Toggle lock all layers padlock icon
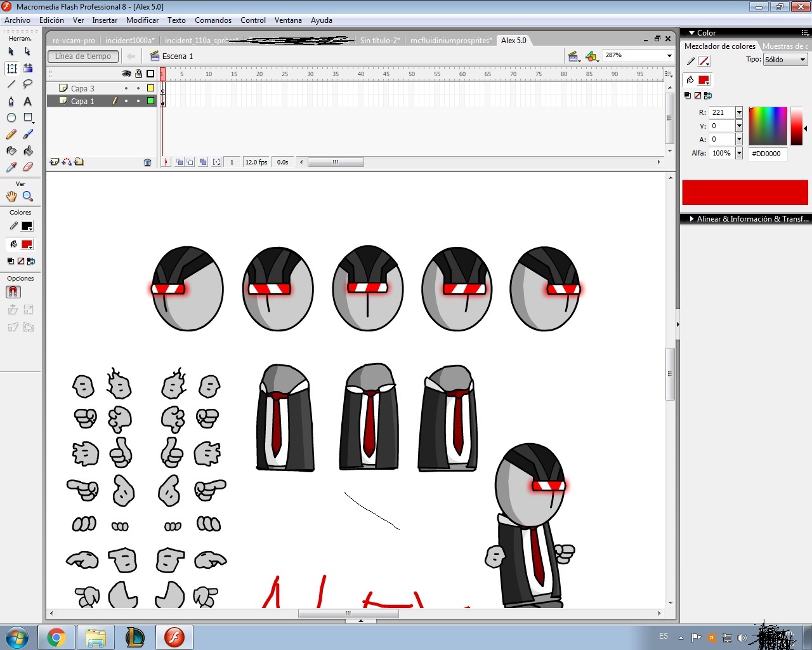This screenshot has height=650, width=812. pos(138,74)
